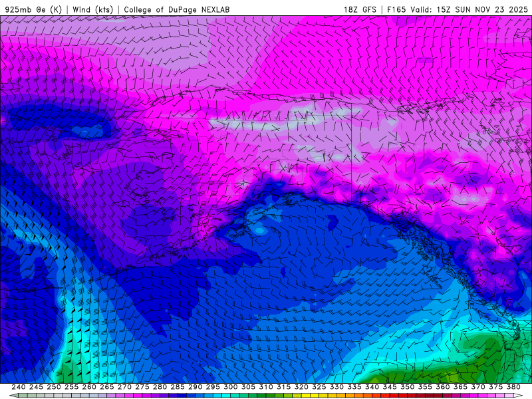Click the 370 colorbar scale label

(x=477, y=387)
